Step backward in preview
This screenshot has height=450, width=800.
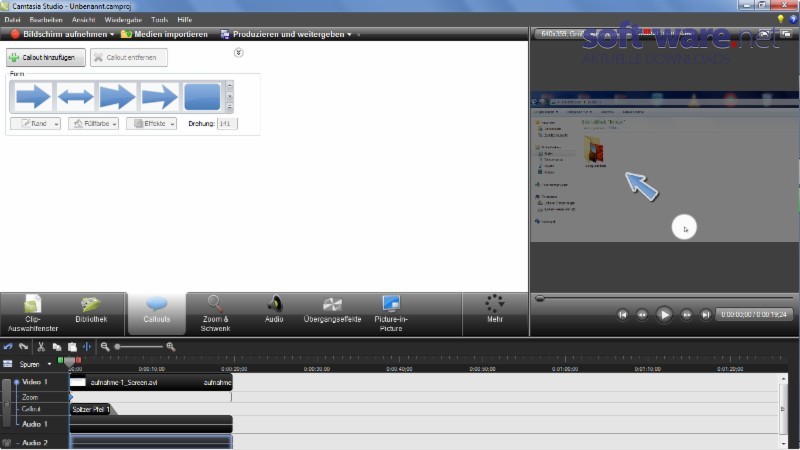click(642, 314)
